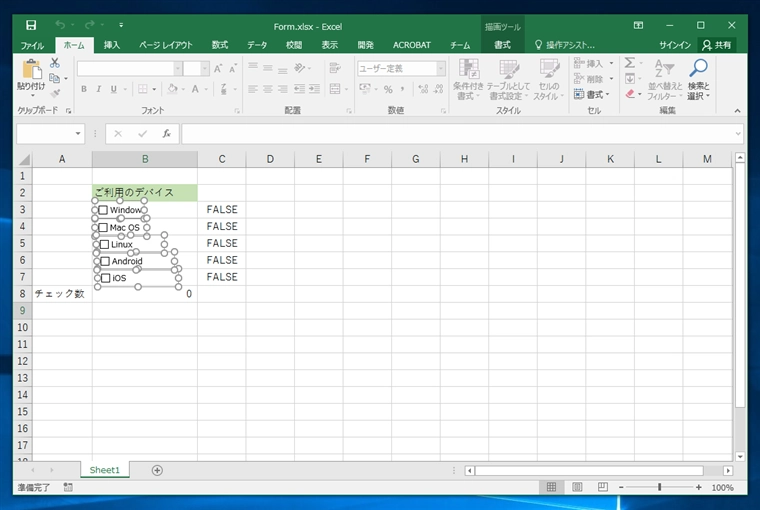Click the サインイン sign-in link
760x510 pixels.
coord(674,45)
